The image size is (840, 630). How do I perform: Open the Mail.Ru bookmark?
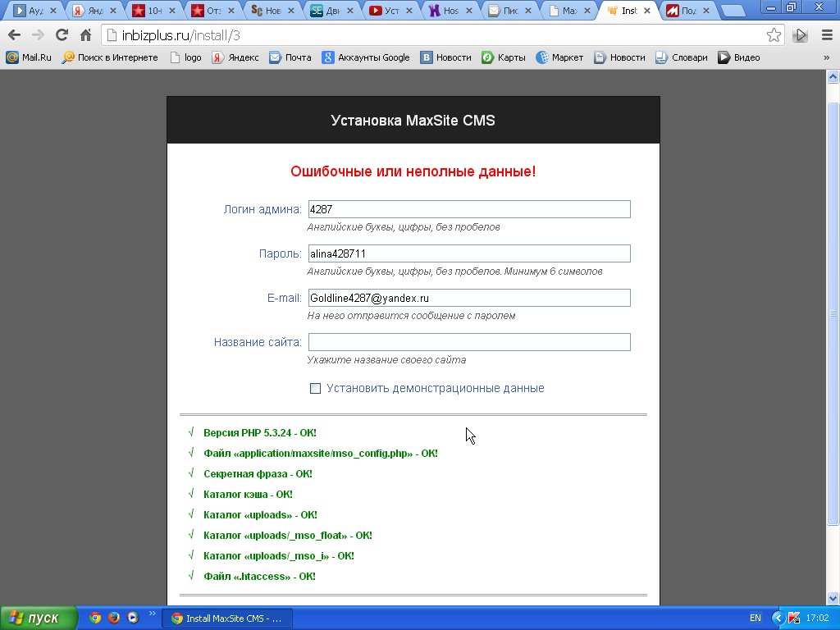(x=29, y=57)
